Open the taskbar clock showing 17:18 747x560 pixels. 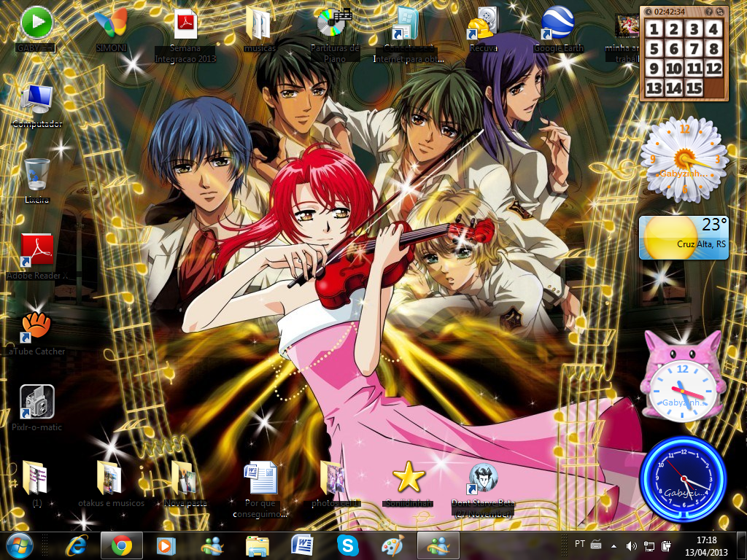706,545
